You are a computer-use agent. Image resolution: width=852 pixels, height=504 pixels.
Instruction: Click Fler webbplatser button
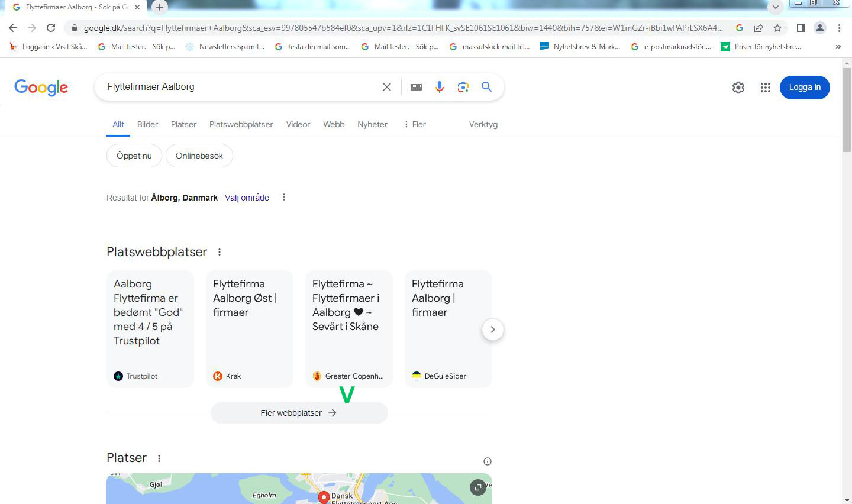tap(299, 413)
